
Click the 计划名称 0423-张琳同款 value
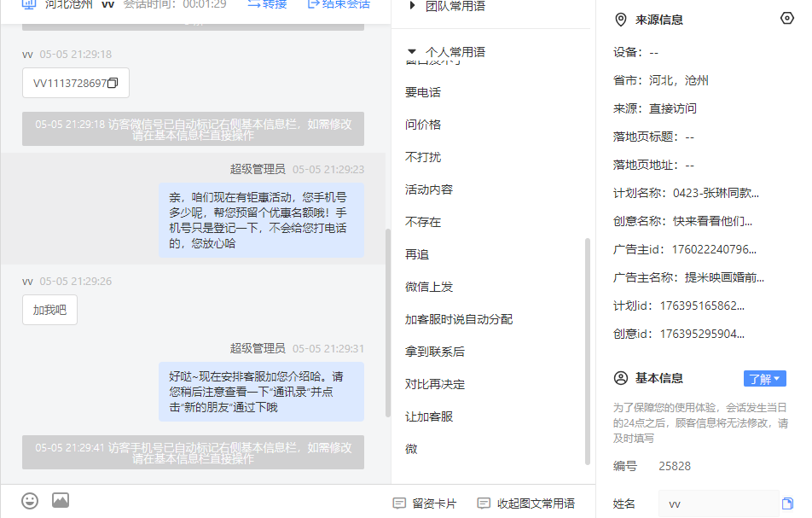click(716, 193)
